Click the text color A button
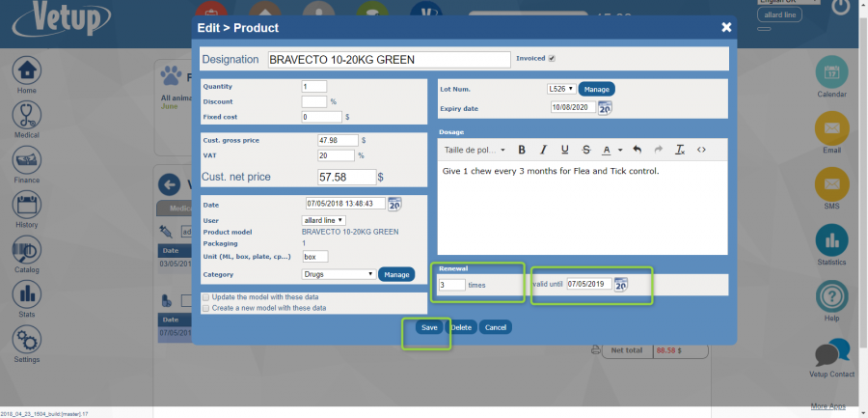The width and height of the screenshot is (868, 418). 607,150
